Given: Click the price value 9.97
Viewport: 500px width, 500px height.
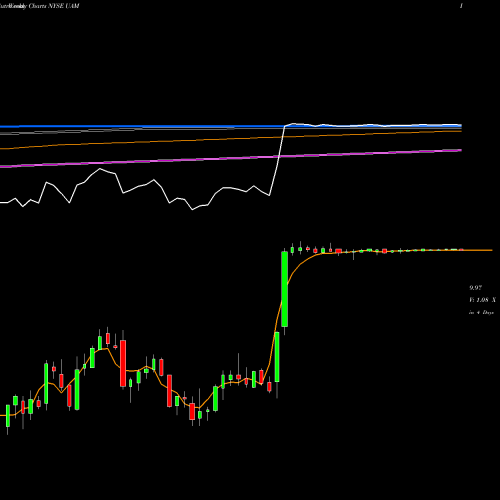Looking at the screenshot, I should click(475, 288).
